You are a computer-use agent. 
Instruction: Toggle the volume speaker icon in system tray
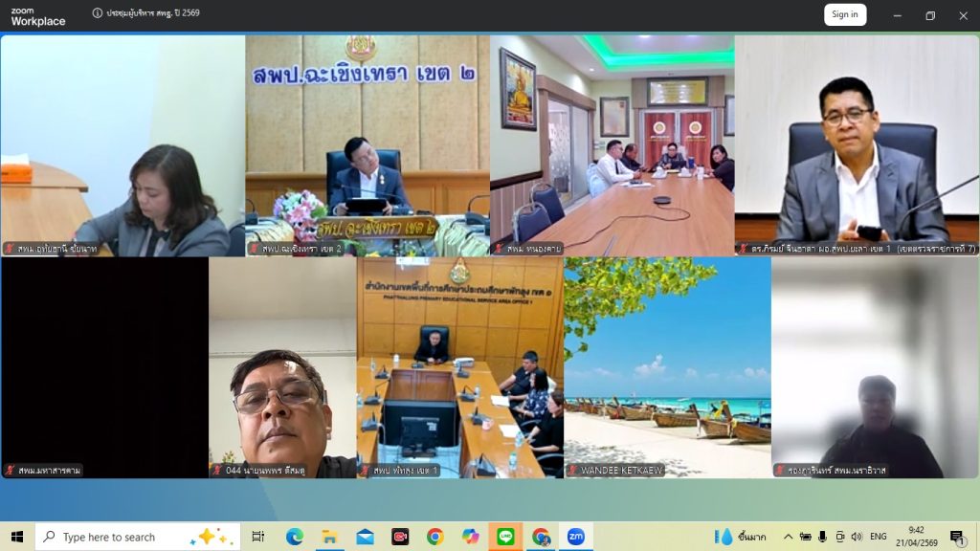click(856, 537)
